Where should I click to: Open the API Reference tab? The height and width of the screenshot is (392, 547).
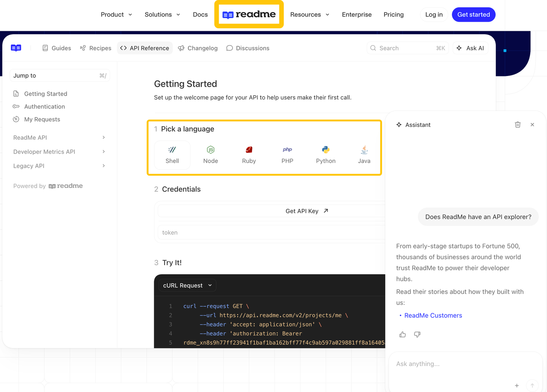tap(145, 48)
